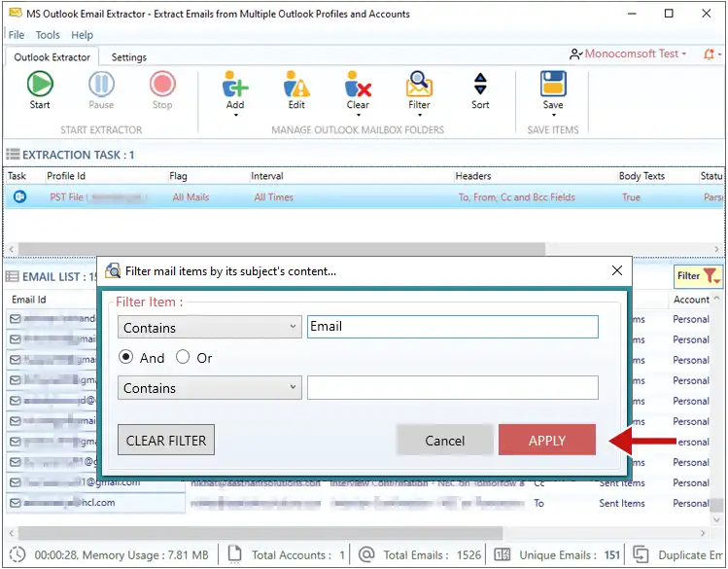The height and width of the screenshot is (569, 728).
Task: Click the APPLY button
Action: click(547, 440)
